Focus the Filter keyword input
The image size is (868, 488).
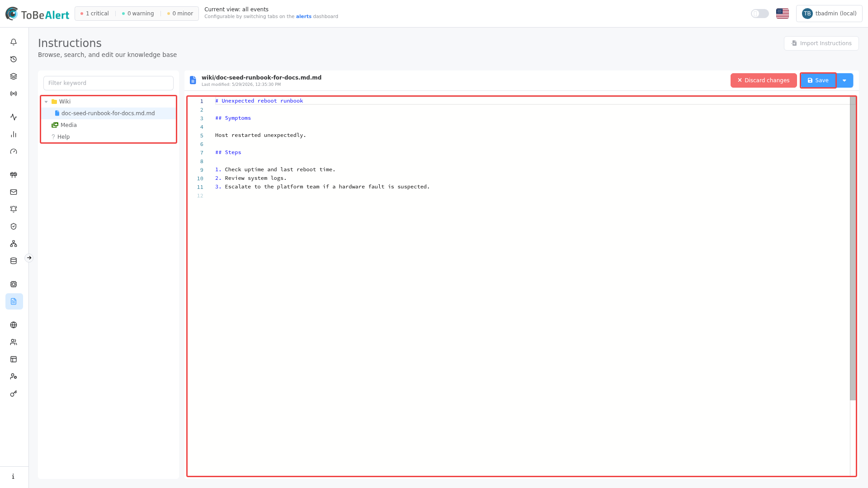108,83
